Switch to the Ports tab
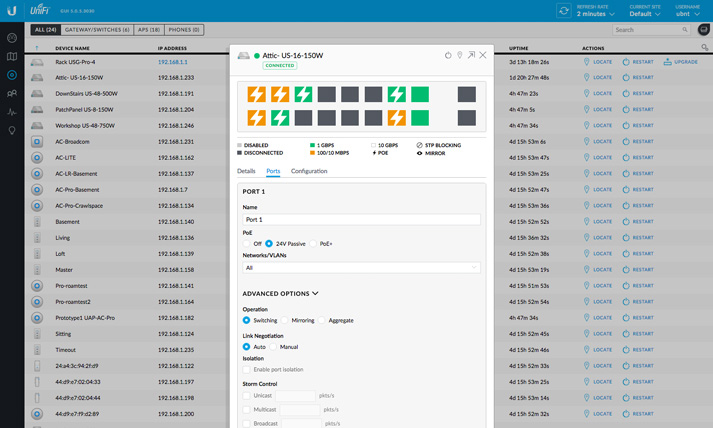The image size is (713, 428). click(273, 171)
